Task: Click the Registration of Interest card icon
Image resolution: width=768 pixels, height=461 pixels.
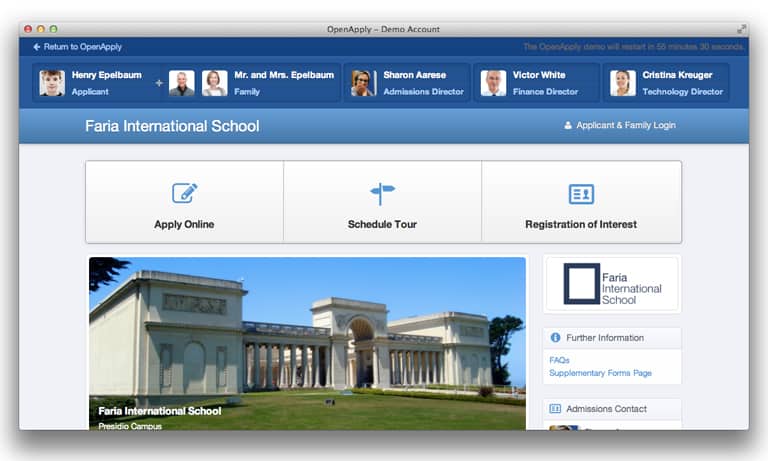Action: click(581, 194)
